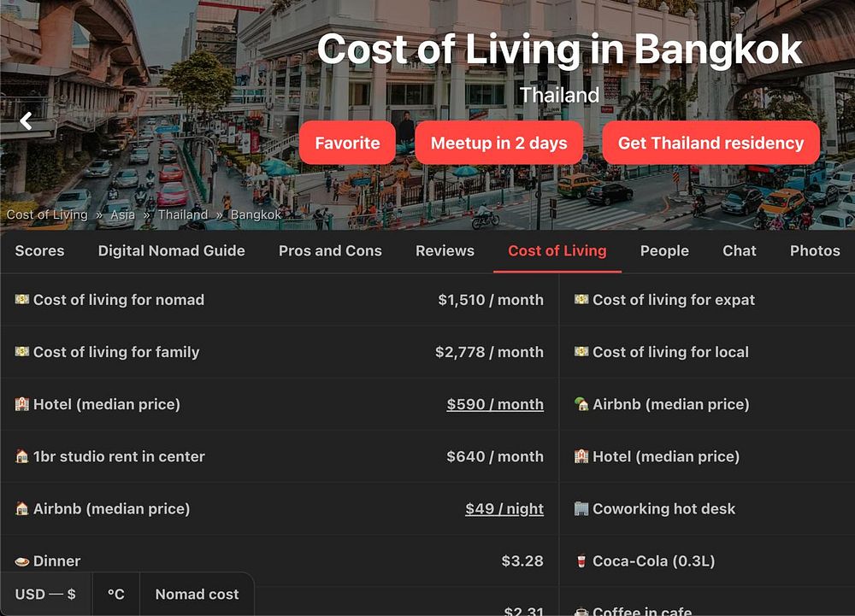Viewport: 855px width, 616px height.
Task: Click the Meetup in 2 days button
Action: tap(499, 143)
